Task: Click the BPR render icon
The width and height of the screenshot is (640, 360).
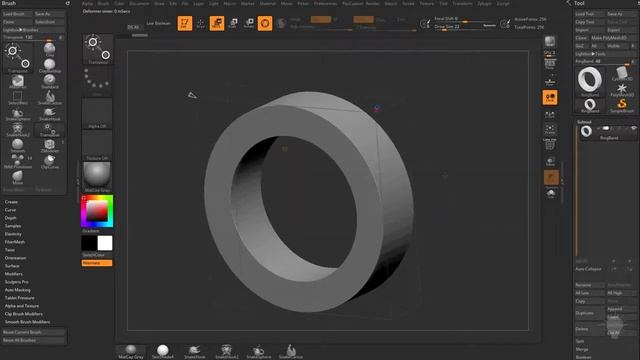Action: click(550, 42)
